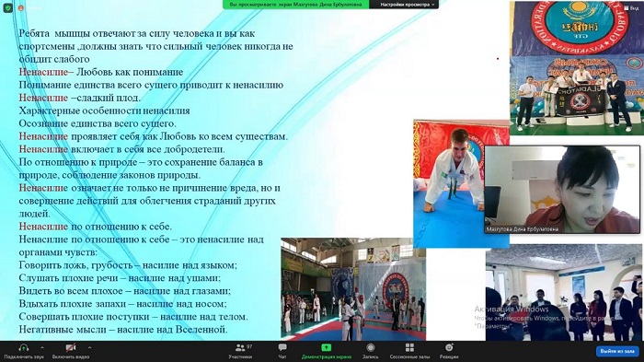Open the Reactions (Реакции) menu
Image resolution: width=644 pixels, height=362 pixels.
(x=449, y=351)
